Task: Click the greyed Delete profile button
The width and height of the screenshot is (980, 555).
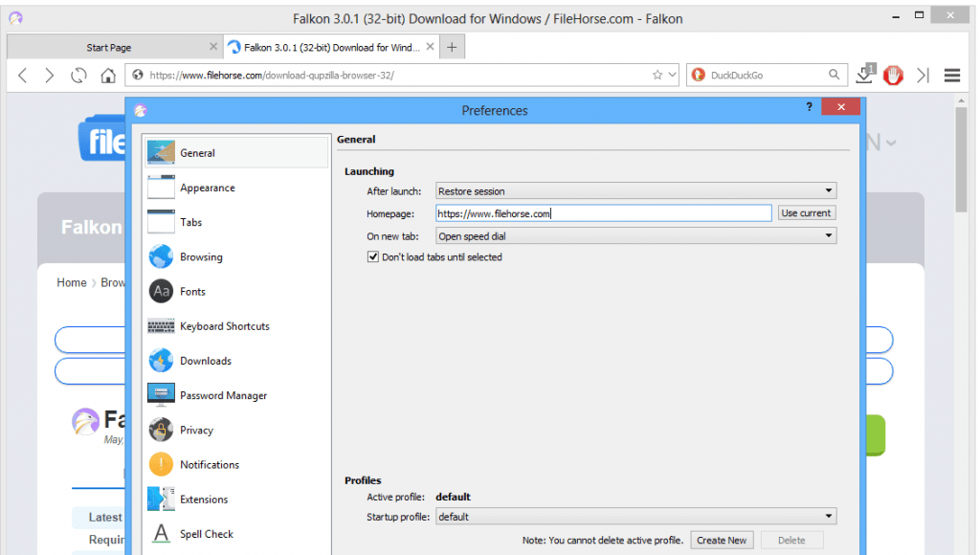Action: [x=791, y=540]
